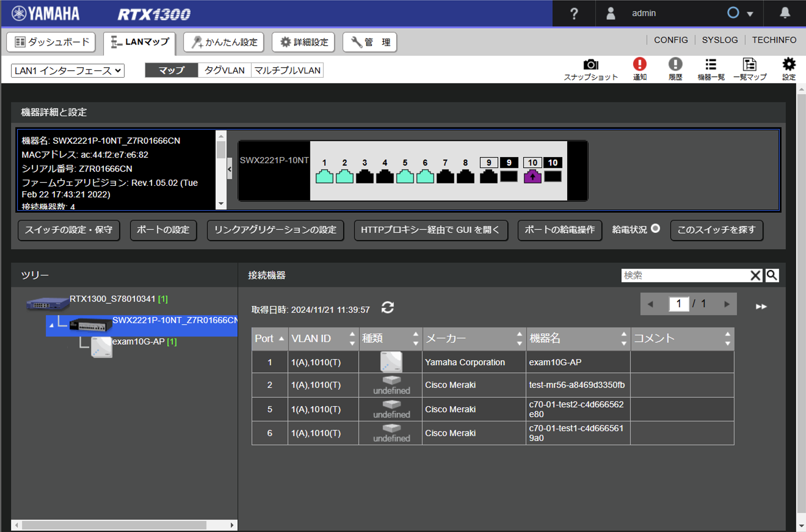Open GUI via HTTPプロキシー button
The image size is (806, 532).
[x=431, y=230]
